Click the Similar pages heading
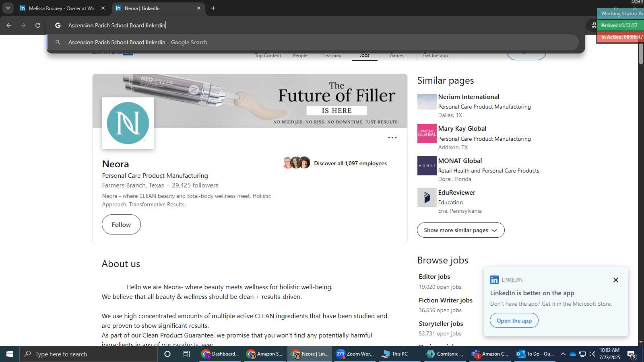The height and width of the screenshot is (362, 644). coord(446,80)
